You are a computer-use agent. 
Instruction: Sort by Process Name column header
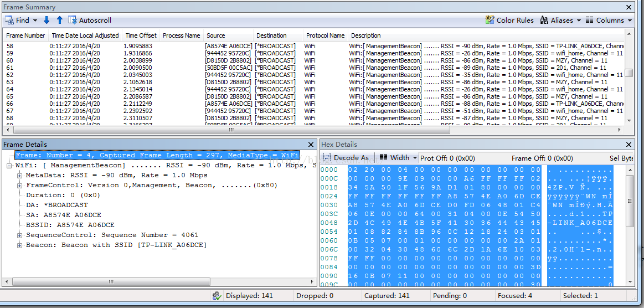[x=182, y=35]
